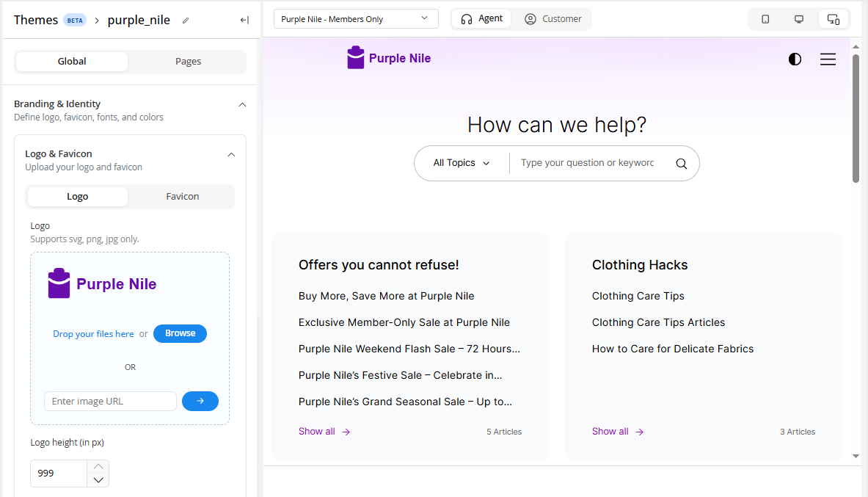Collapse the Logo & Favicon section

[x=231, y=155]
